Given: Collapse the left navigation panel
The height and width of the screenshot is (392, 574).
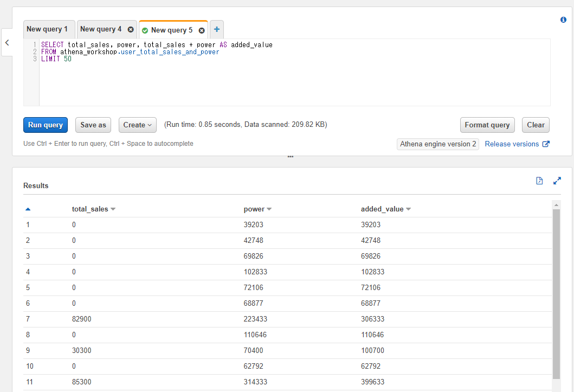Looking at the screenshot, I should pos(7,42).
